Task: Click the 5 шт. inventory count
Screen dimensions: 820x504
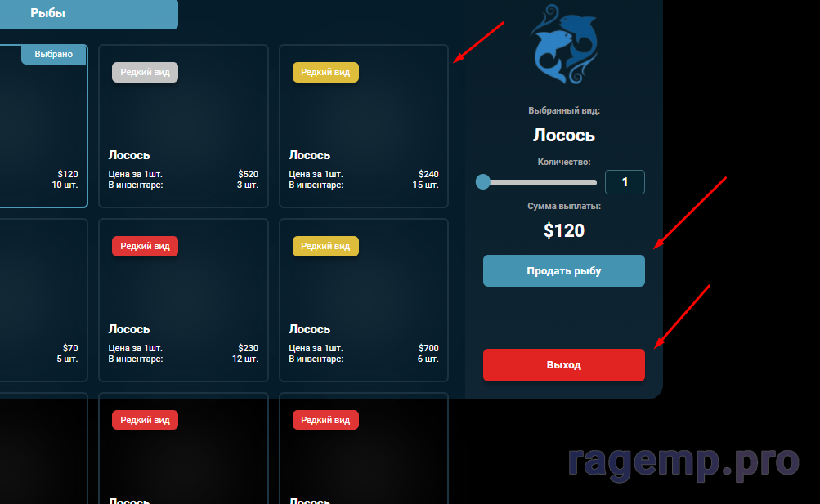Action: (x=68, y=359)
